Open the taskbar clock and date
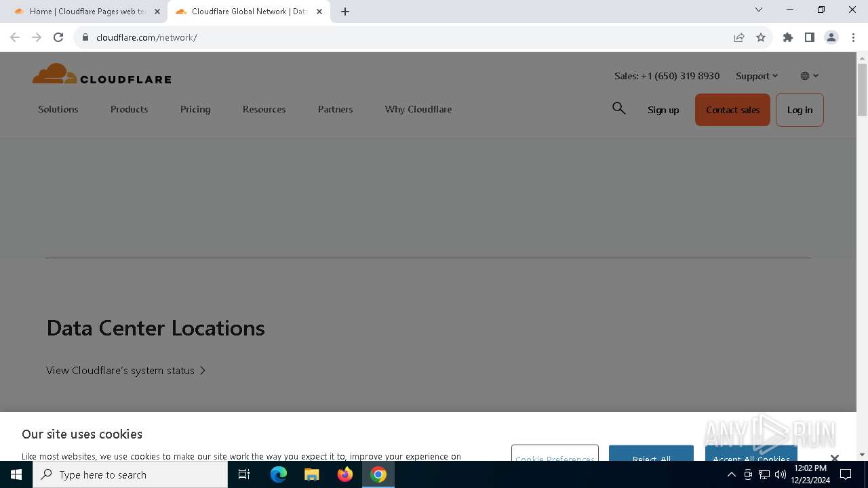868x488 pixels. pyautogui.click(x=810, y=474)
